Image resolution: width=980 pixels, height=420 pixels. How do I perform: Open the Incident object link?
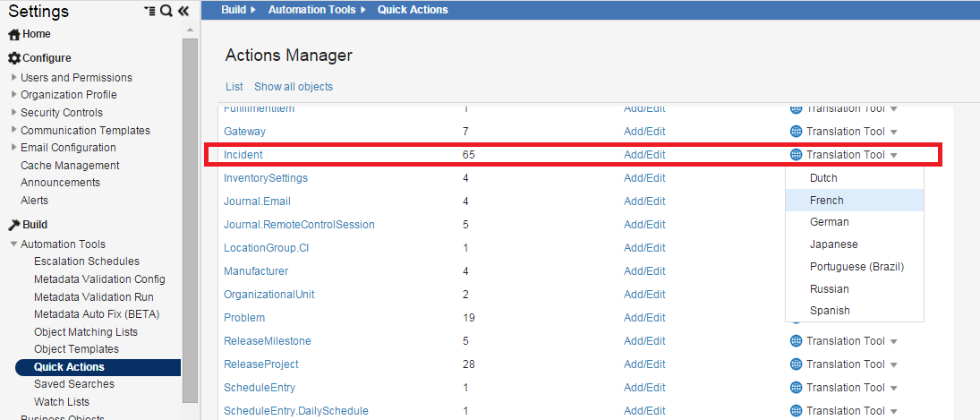(x=243, y=155)
